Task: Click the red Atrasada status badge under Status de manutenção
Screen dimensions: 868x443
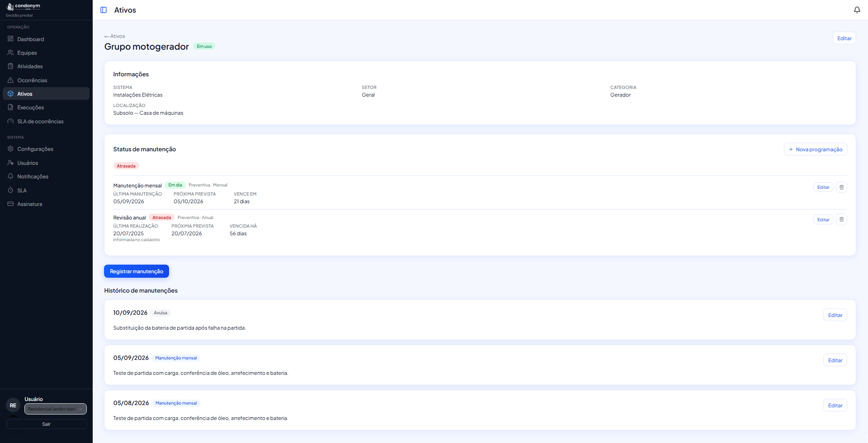Action: click(x=126, y=166)
